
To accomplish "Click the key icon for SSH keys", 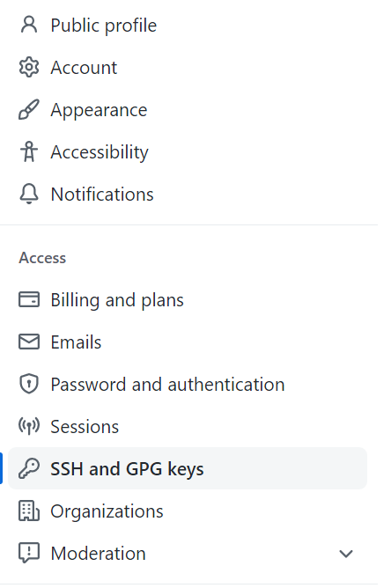I will 29,468.
